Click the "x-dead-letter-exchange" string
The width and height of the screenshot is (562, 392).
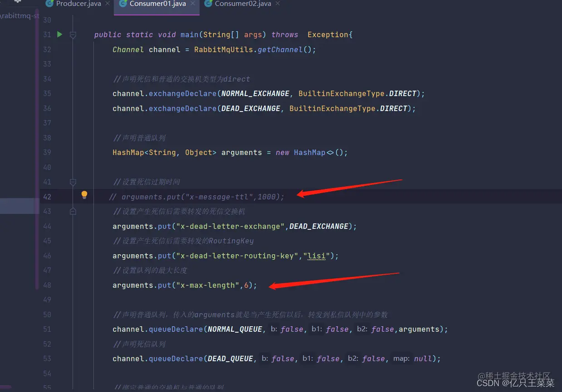coord(230,226)
